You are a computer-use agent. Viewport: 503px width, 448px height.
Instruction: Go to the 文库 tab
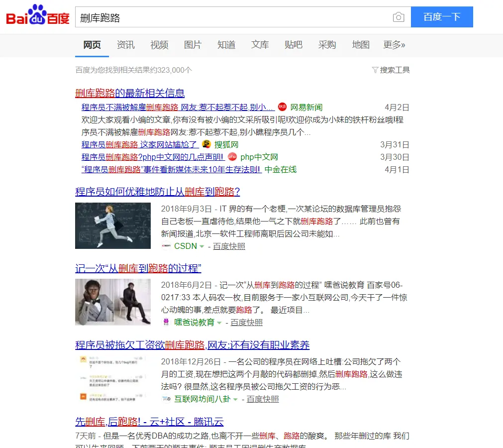point(260,45)
